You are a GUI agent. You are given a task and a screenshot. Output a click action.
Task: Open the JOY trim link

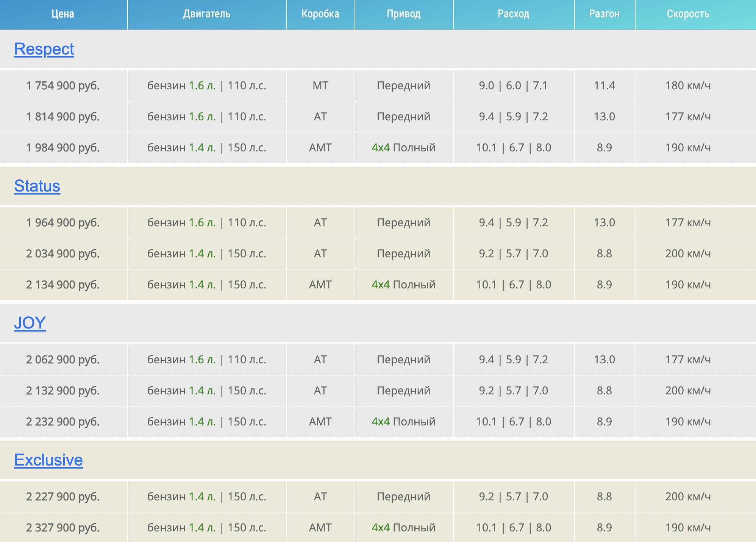coord(30,323)
